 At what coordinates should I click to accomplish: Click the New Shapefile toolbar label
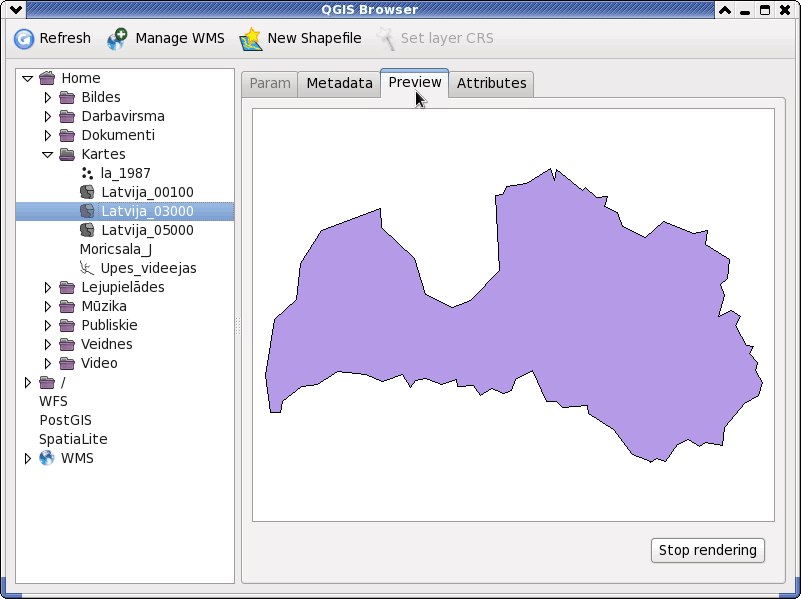click(314, 38)
